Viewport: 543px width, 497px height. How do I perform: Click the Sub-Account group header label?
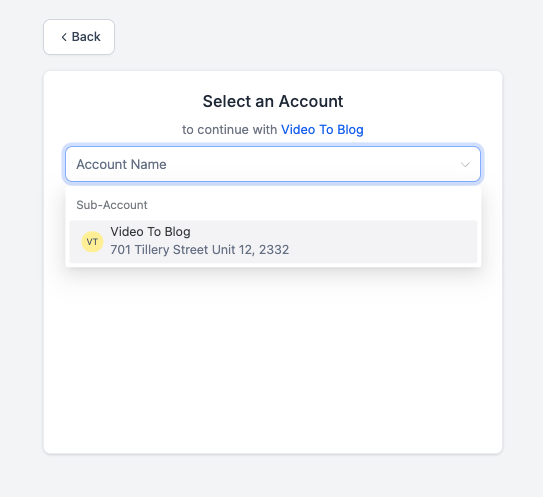point(112,205)
